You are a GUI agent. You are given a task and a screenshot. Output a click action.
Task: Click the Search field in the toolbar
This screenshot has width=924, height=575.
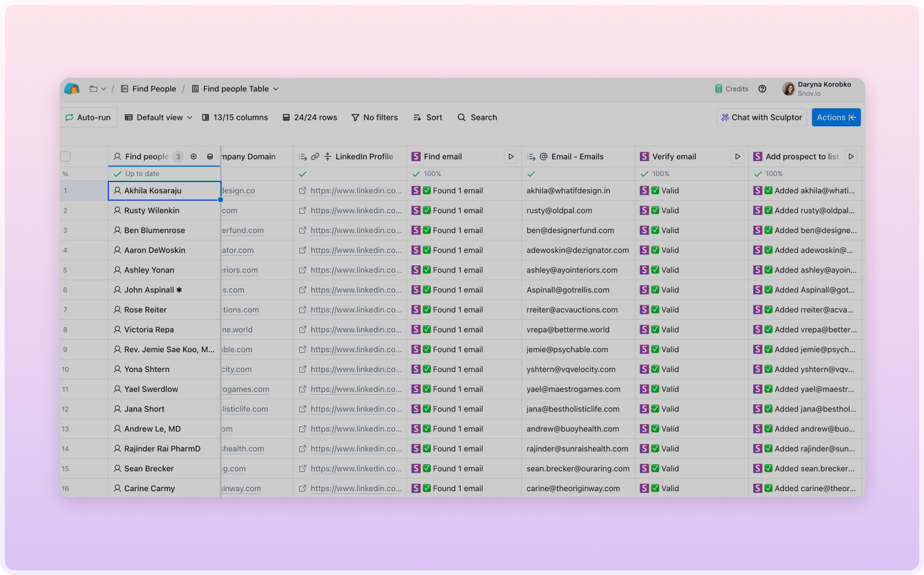click(478, 117)
